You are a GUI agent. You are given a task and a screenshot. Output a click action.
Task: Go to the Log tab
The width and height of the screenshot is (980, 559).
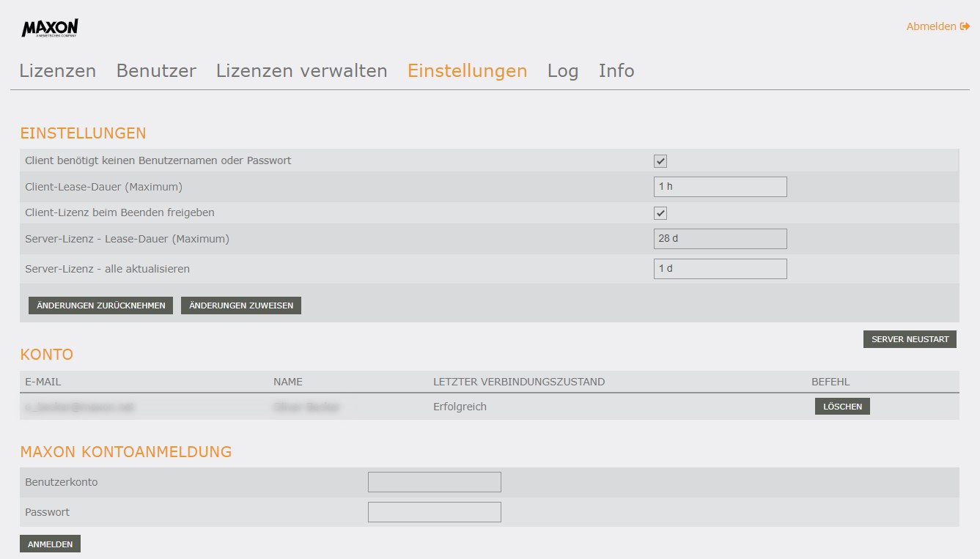click(x=562, y=71)
